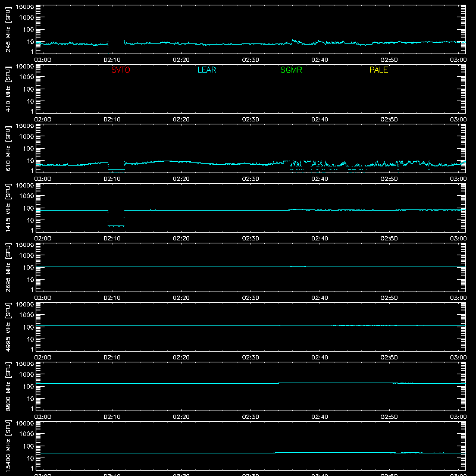Screen dimensions: 476x476
Task: Click the 03:00 tick label of 610 MHz panel
Action: [x=458, y=179]
